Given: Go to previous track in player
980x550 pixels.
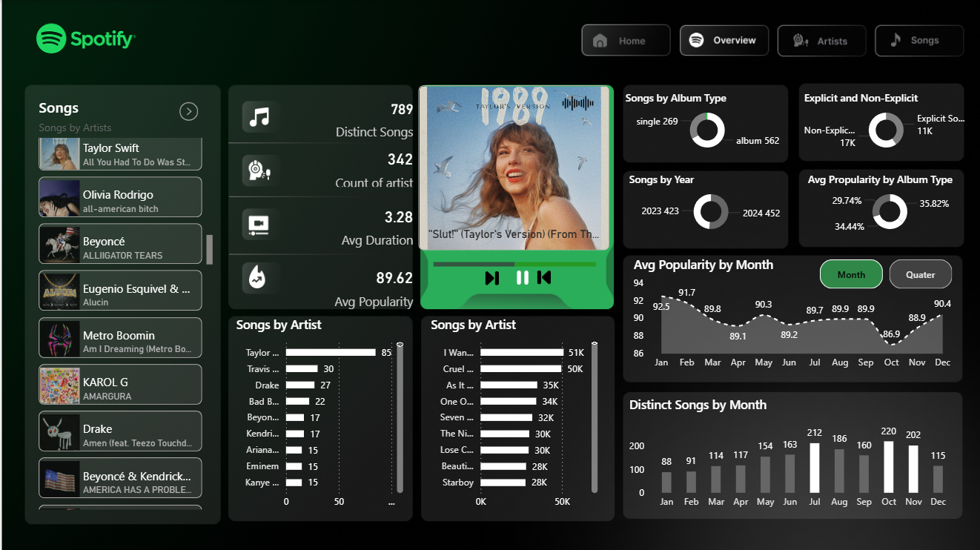Looking at the screenshot, I should pos(544,278).
